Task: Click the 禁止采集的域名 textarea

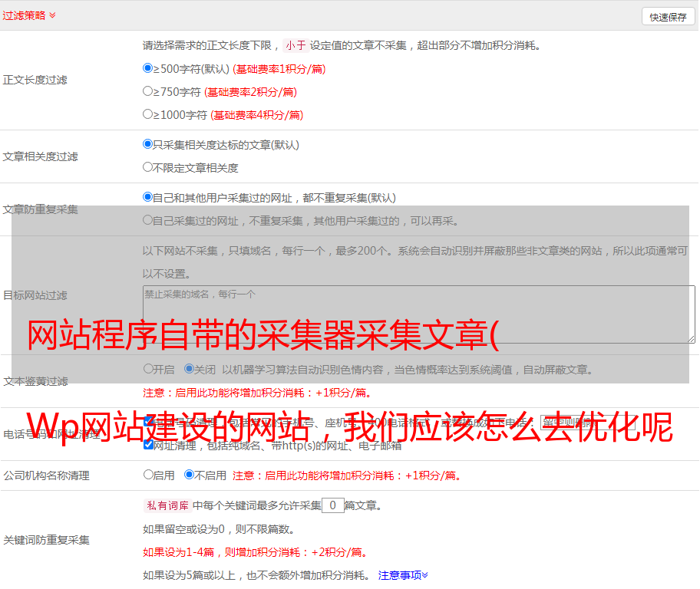Action: tap(419, 314)
